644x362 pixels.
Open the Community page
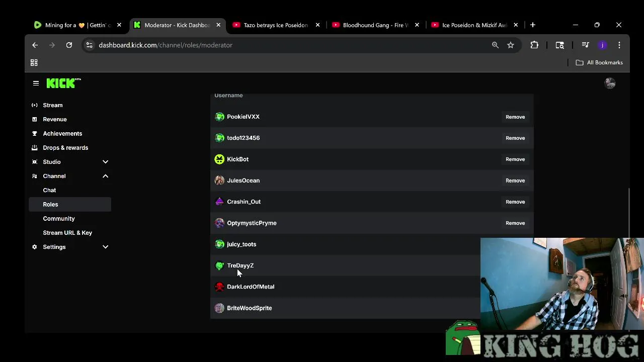pos(59,219)
